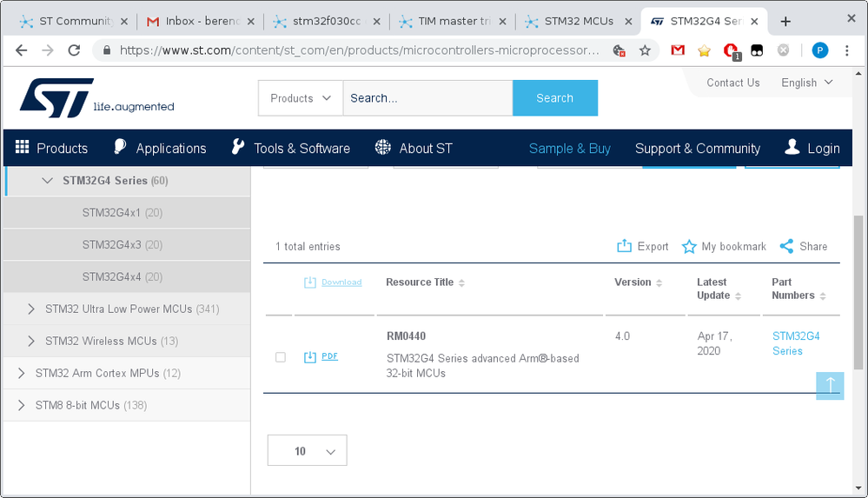Close the TIM master tab

502,22
